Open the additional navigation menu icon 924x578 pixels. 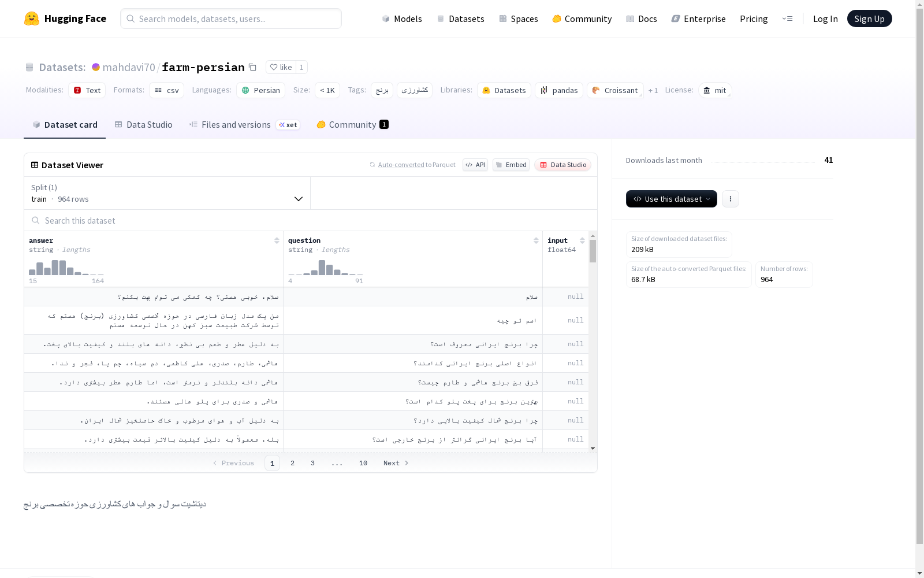pyautogui.click(x=787, y=18)
